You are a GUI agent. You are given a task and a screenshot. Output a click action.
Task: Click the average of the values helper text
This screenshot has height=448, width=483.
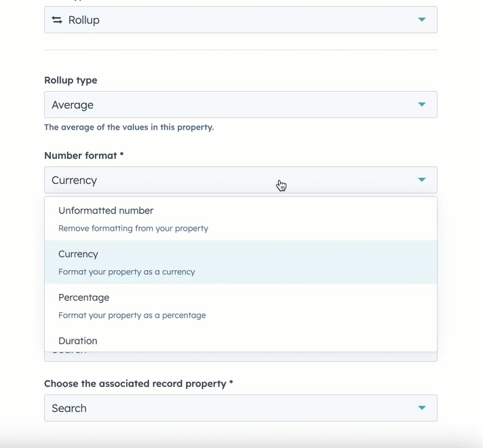point(129,127)
